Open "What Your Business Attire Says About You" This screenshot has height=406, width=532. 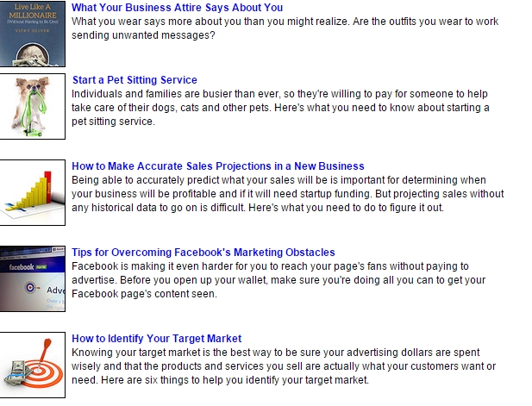point(177,8)
